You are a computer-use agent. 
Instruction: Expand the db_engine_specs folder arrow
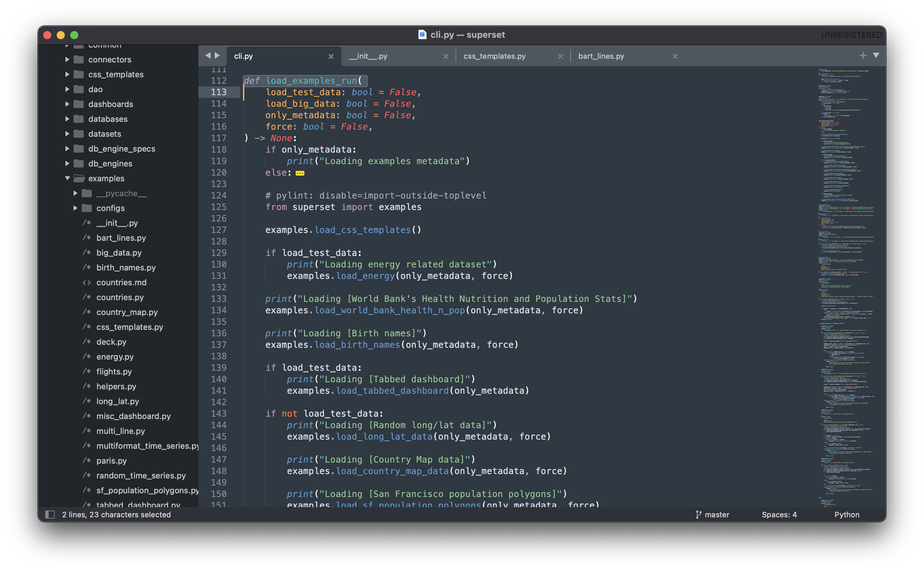[x=67, y=149]
